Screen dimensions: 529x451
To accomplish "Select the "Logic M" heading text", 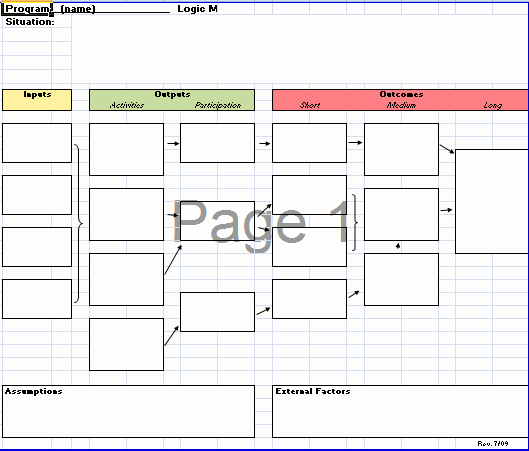I will (x=197, y=9).
